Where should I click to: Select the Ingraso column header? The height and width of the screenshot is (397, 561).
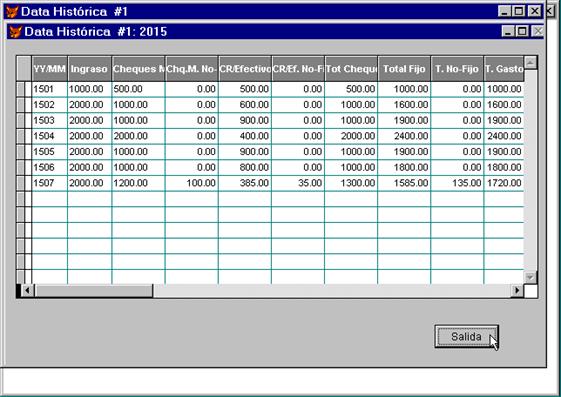pos(89,69)
